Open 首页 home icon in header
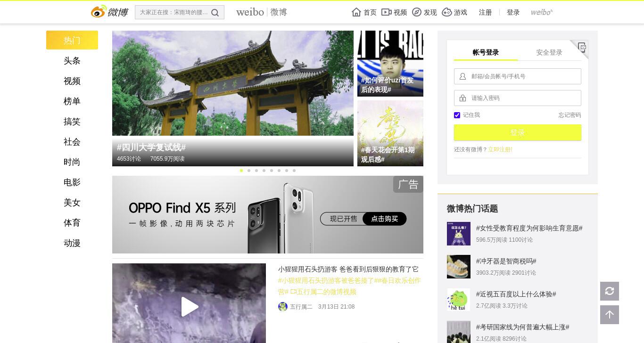This screenshot has height=343, width=644. tap(356, 12)
